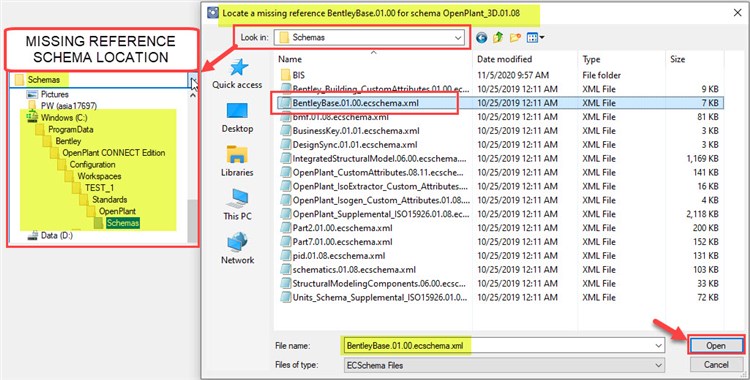The image size is (750, 380).
Task: Click the Open button
Action: [x=716, y=346]
